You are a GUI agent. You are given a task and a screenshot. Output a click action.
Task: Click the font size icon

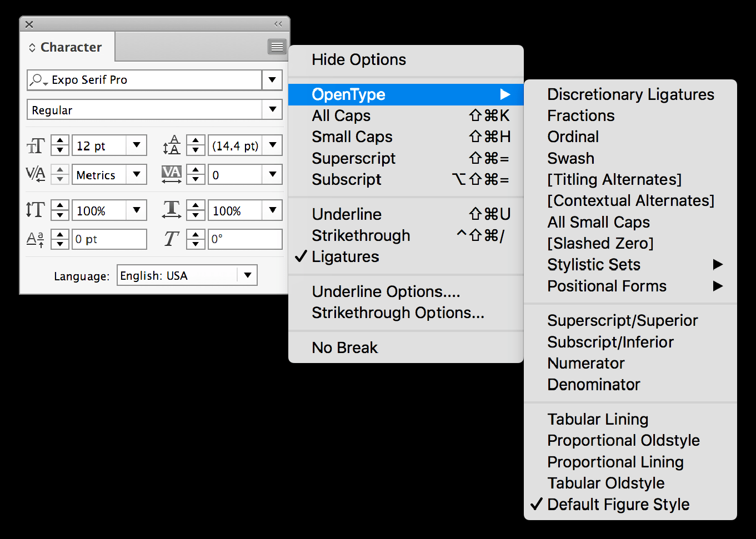click(35, 145)
